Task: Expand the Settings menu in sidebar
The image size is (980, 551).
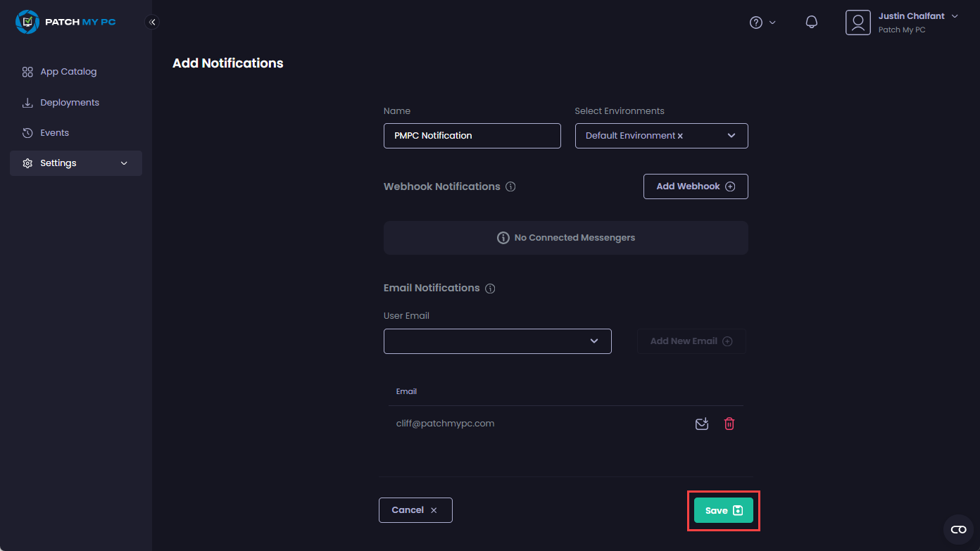Action: click(x=76, y=163)
